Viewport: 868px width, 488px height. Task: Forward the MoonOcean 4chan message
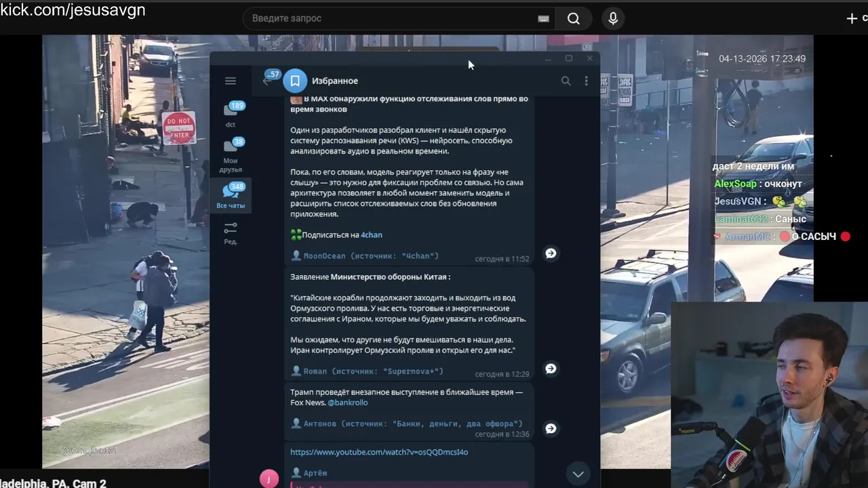tap(551, 253)
